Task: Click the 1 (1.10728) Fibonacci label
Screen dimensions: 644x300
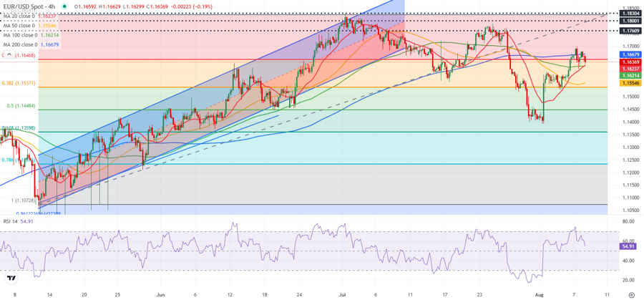Action: click(x=24, y=200)
